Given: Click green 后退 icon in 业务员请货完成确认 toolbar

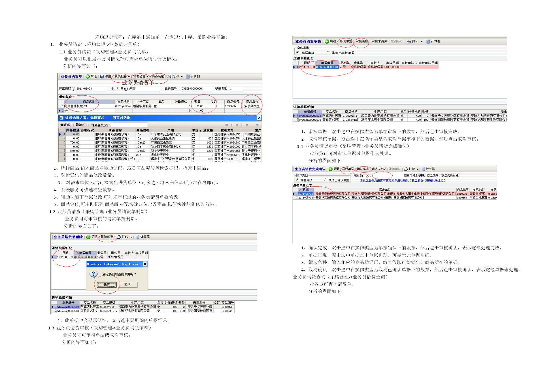Looking at the screenshot, I should [x=331, y=169].
